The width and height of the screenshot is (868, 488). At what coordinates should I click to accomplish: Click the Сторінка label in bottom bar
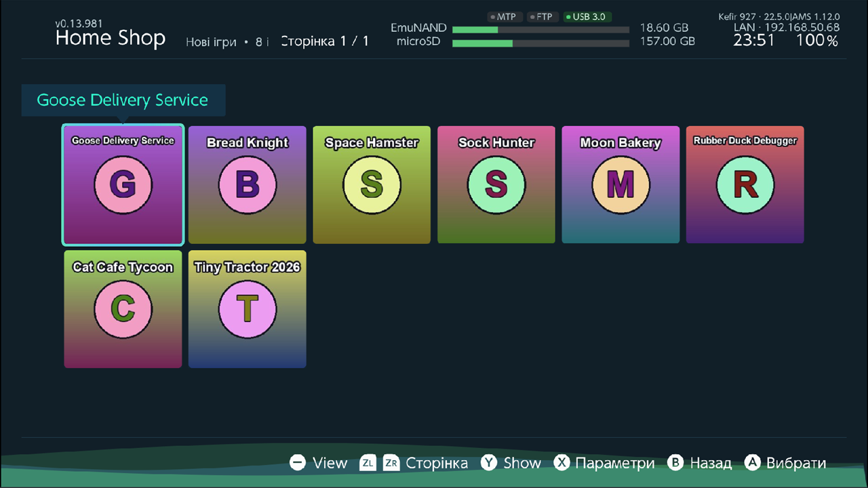(x=437, y=464)
